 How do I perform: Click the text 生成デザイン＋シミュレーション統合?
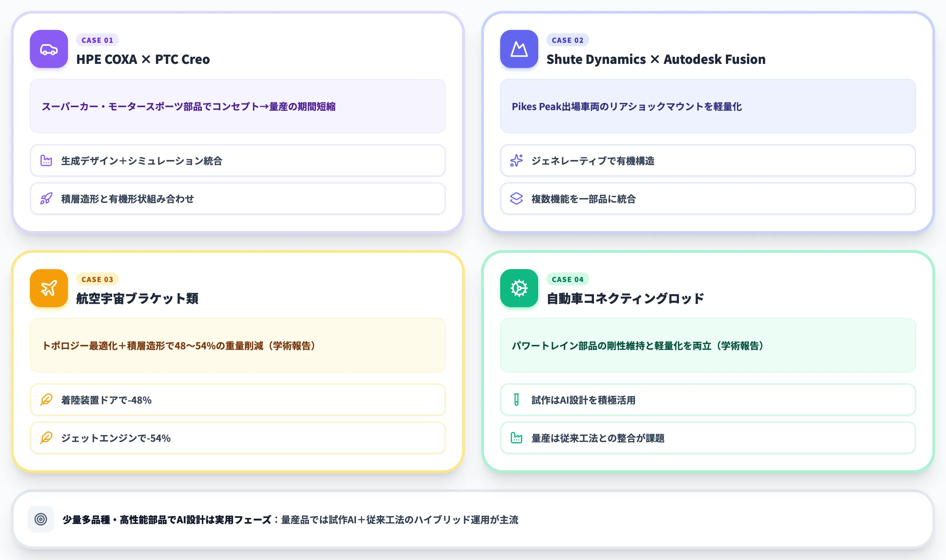[x=142, y=161]
